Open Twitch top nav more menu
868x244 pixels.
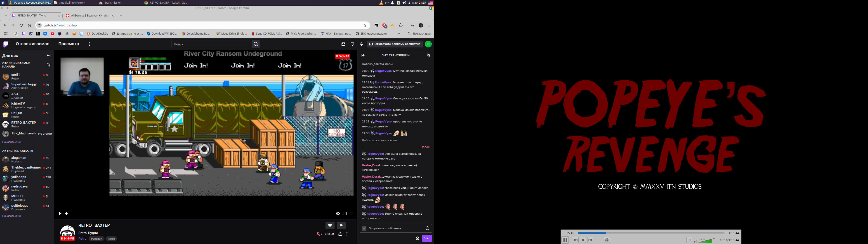(89, 44)
